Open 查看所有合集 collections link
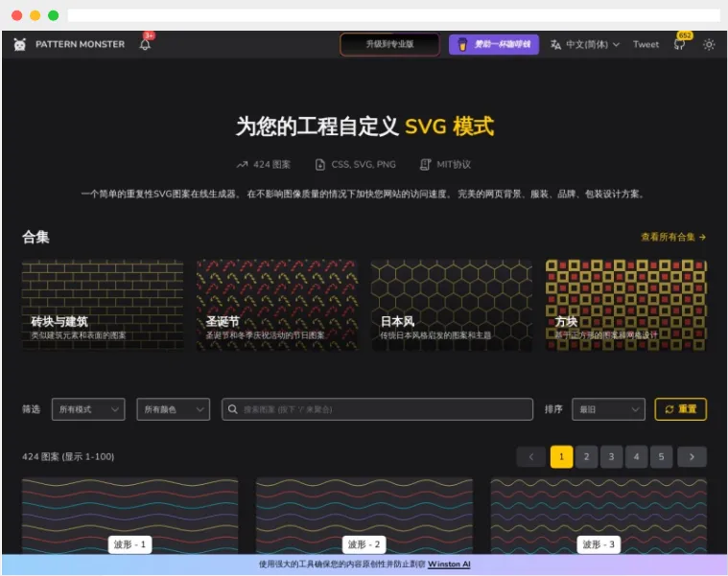Screen dimensions: 728x576 click(x=673, y=237)
